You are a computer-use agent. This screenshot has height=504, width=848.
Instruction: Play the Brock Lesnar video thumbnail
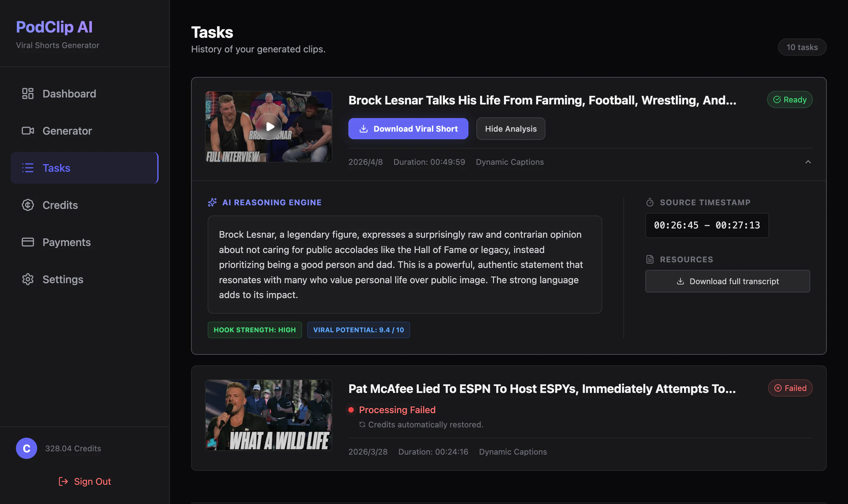(269, 127)
